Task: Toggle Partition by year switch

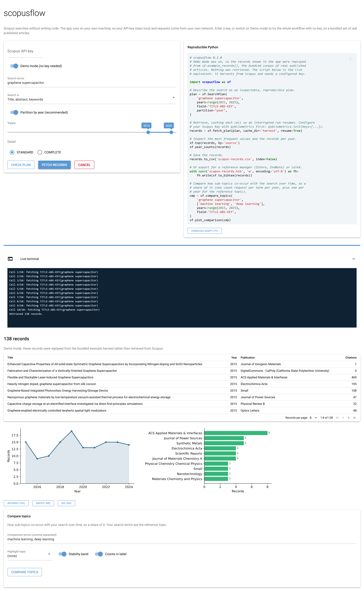Action: pyautogui.click(x=14, y=112)
